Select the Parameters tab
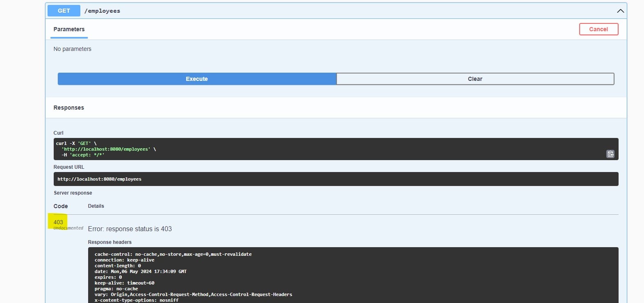644x303 pixels. 69,29
